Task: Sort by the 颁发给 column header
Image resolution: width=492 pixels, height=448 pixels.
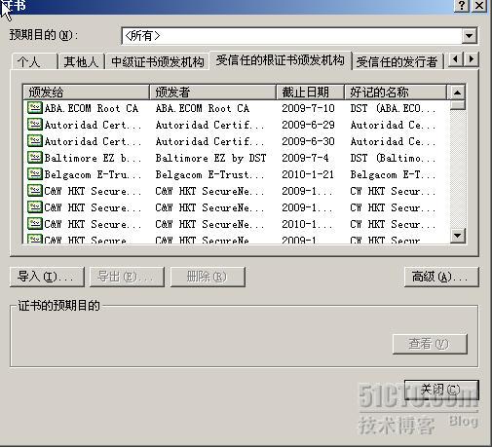Action: (x=86, y=92)
